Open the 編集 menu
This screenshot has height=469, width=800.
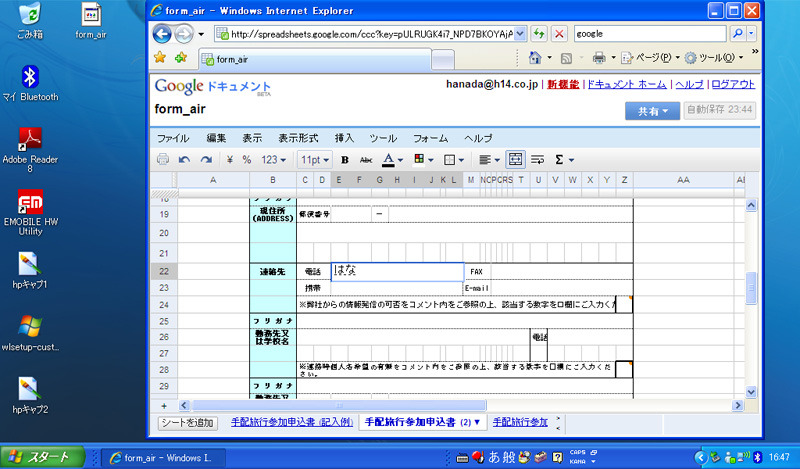point(216,138)
